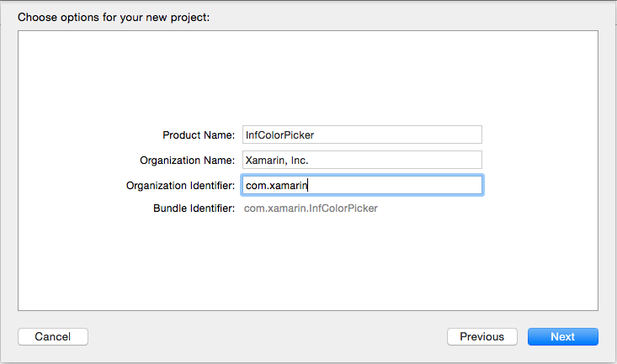The image size is (617, 364).
Task: Click blank white panel area below Bundle Identifier
Action: (308, 263)
